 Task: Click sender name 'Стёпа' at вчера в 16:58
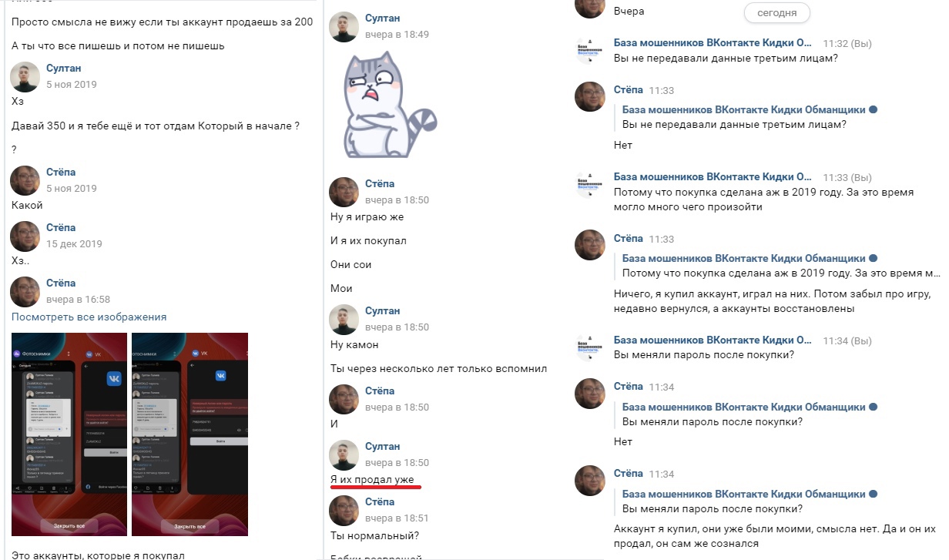tap(61, 283)
